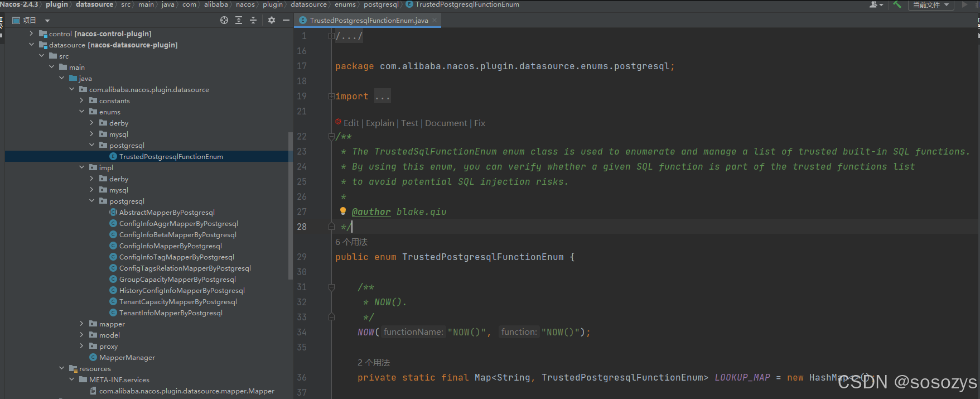Click the Document inlay action link

[x=446, y=123]
